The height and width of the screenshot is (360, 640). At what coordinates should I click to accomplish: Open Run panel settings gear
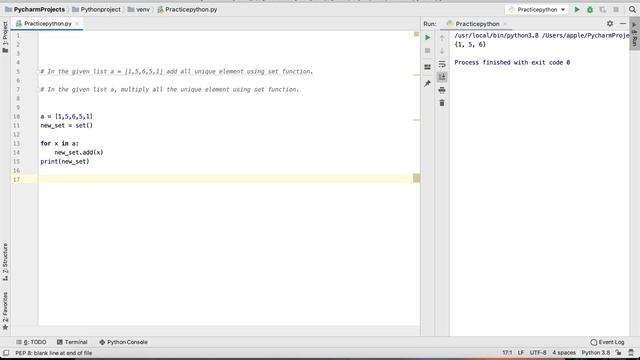(609, 24)
